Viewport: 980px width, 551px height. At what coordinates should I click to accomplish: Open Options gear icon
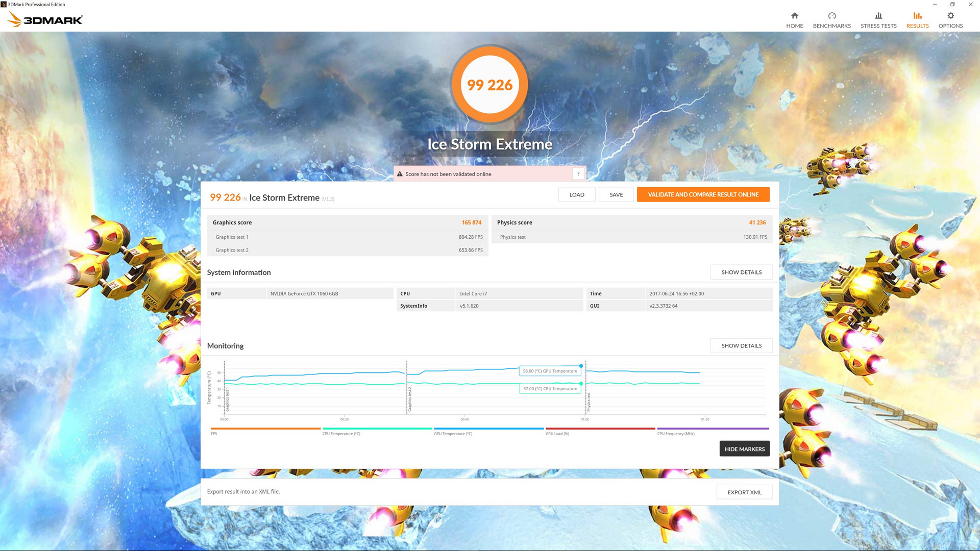click(x=950, y=16)
